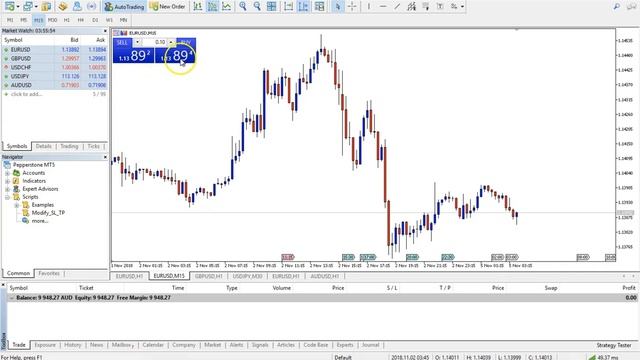Viewport: 640px width, 360px height.
Task: Select GBPUSD row in Market Watch
Action: [x=55, y=58]
